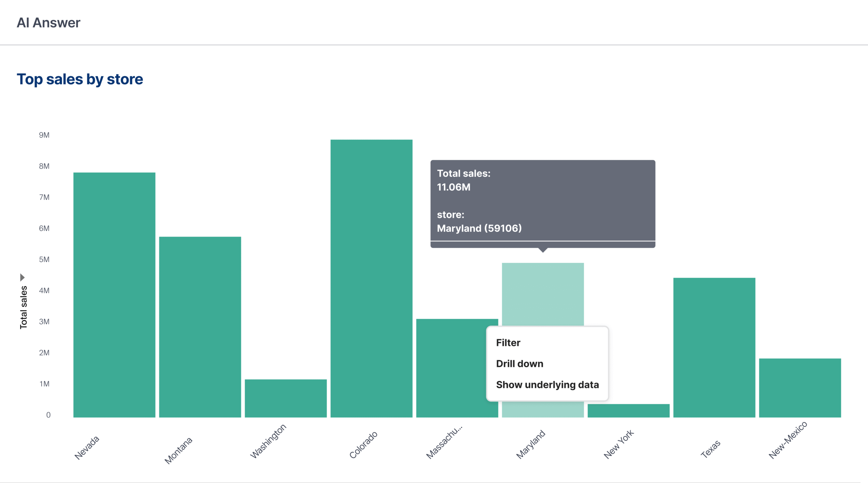868x483 pixels.
Task: Click the Top sales by store title
Action: coord(80,79)
